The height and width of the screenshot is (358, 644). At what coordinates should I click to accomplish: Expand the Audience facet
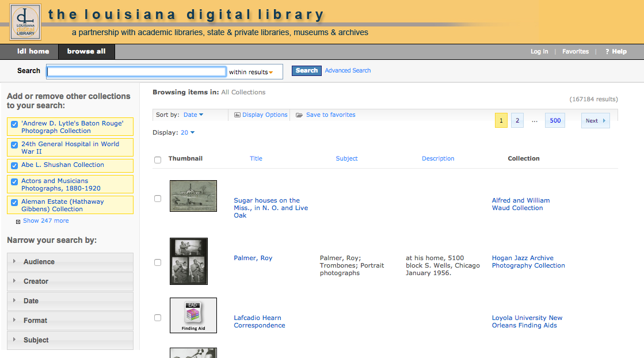(70, 262)
